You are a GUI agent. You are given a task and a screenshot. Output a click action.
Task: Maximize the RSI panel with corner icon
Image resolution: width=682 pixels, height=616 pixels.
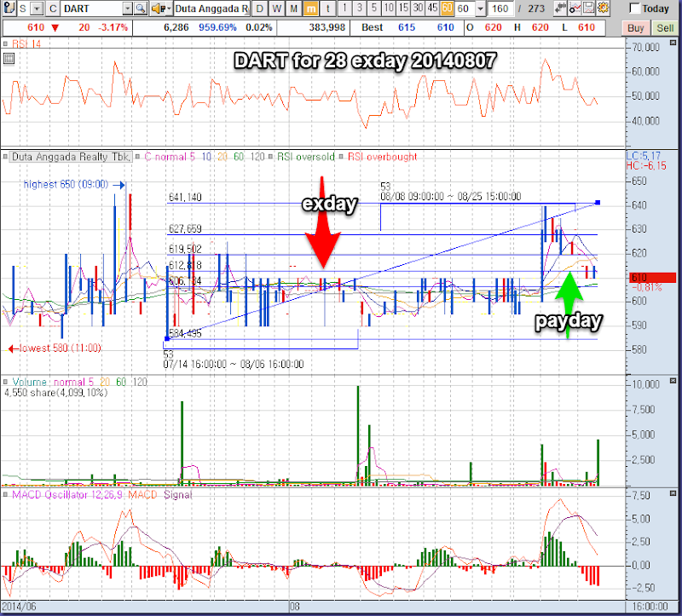click(x=673, y=43)
